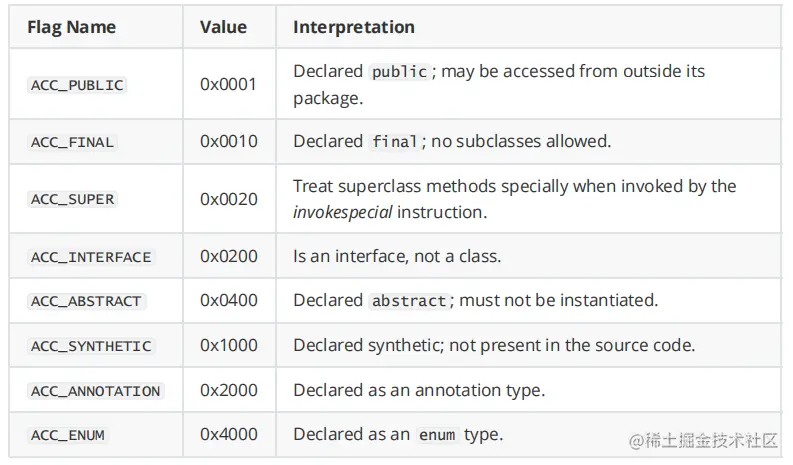Click the 0x0020 value cell
The image size is (793, 465).
[x=228, y=199]
